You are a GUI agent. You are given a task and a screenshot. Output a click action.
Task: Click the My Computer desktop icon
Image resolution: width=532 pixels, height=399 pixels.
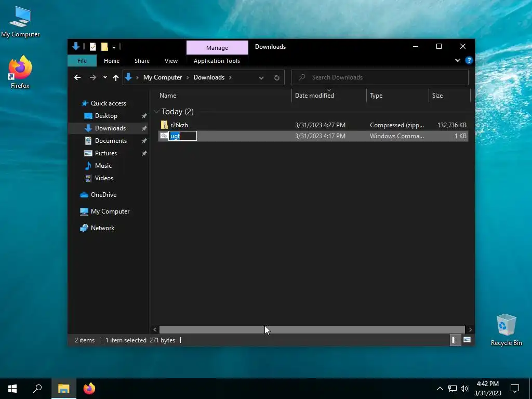click(x=20, y=22)
